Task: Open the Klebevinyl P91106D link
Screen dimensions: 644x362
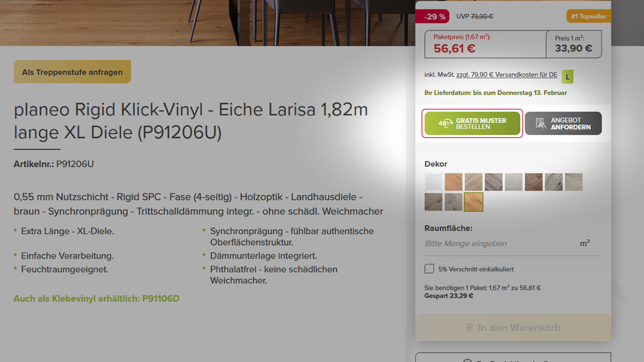Action: (x=96, y=299)
